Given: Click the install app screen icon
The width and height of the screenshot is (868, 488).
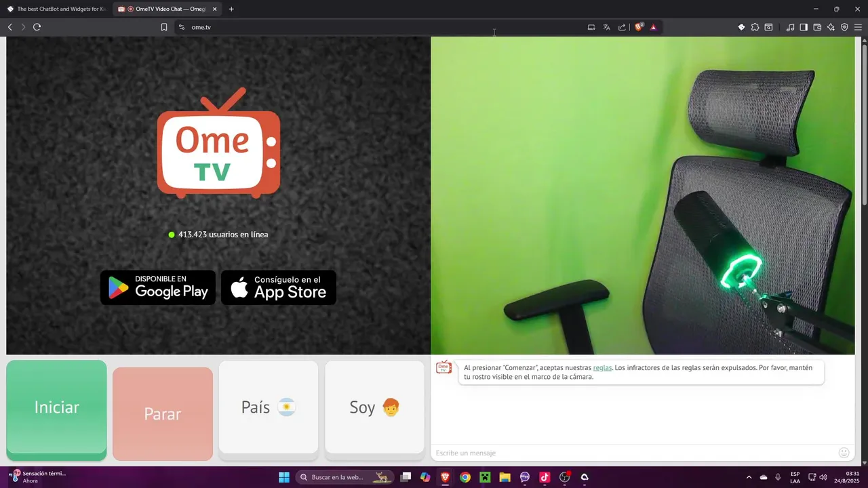Looking at the screenshot, I should [591, 27].
